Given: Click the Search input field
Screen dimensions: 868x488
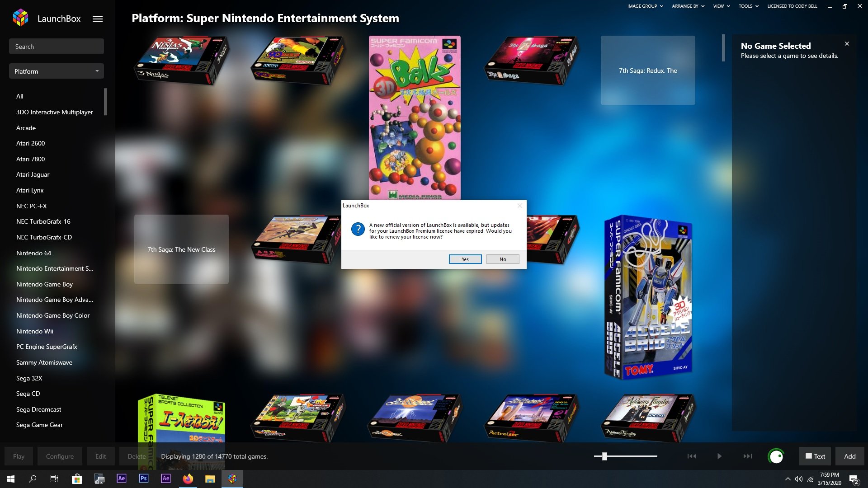Looking at the screenshot, I should pos(57,47).
